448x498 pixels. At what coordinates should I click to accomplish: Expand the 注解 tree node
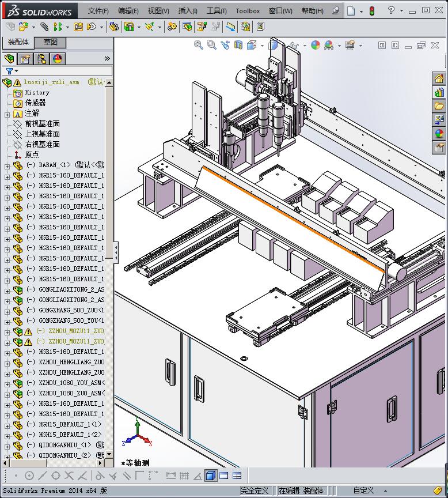[7, 115]
